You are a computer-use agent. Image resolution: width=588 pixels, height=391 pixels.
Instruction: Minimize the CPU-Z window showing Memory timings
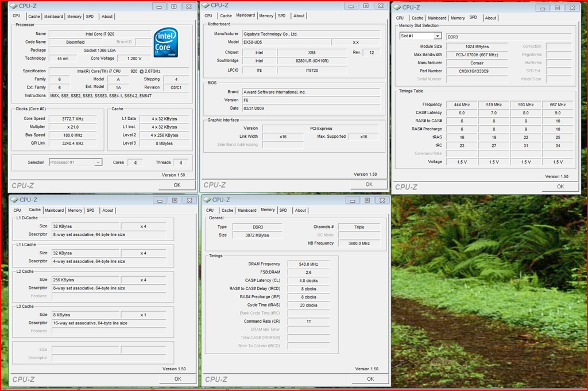click(x=353, y=200)
